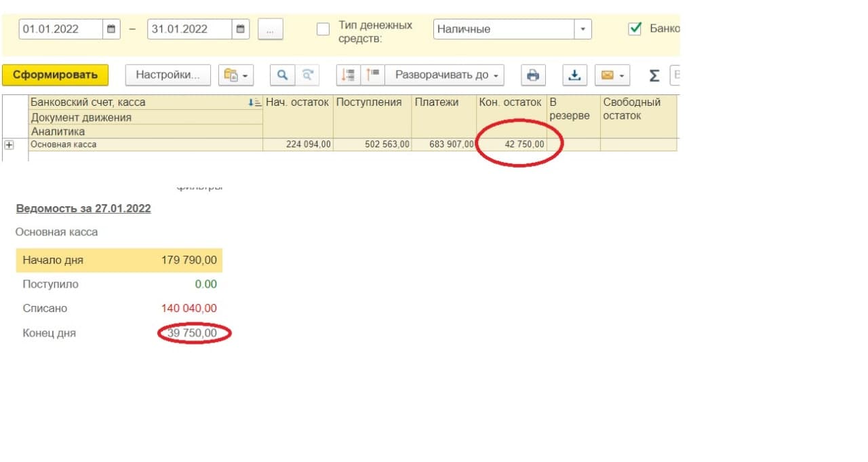Click the Sigma sum icon
This screenshot has width=868, height=462.
654,75
